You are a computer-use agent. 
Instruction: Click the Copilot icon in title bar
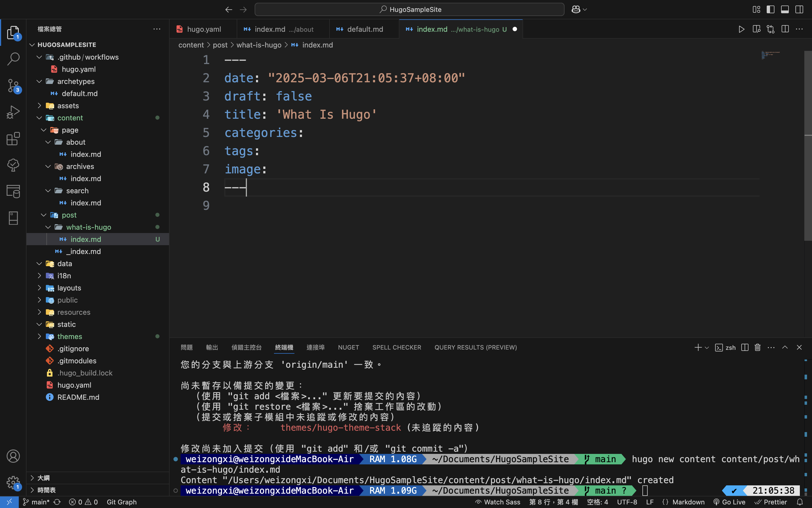576,9
